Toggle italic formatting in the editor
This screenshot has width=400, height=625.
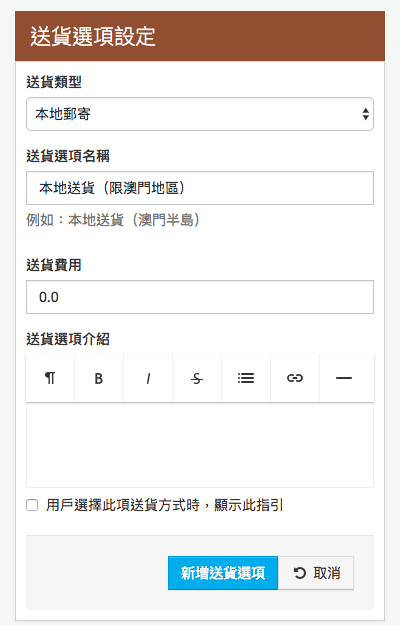coord(148,378)
